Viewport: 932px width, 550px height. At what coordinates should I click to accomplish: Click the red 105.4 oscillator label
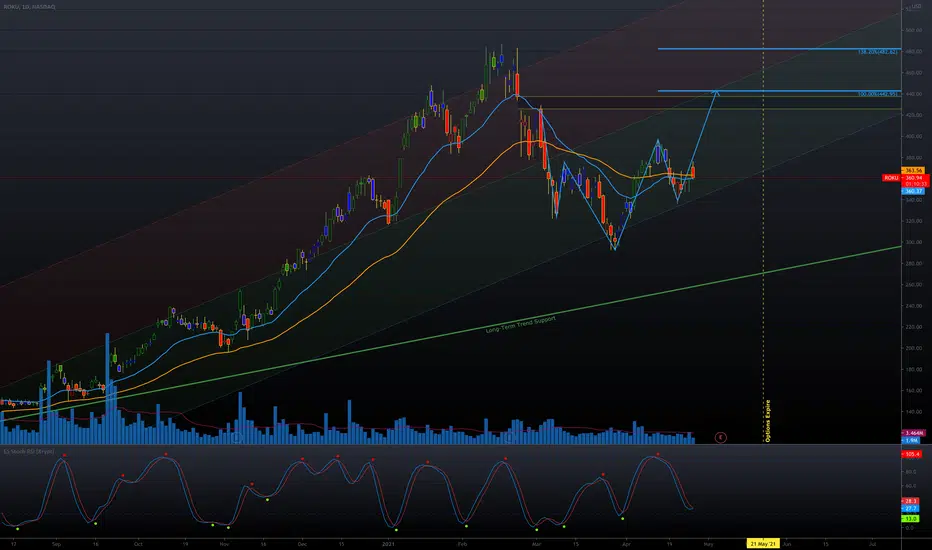pos(912,454)
